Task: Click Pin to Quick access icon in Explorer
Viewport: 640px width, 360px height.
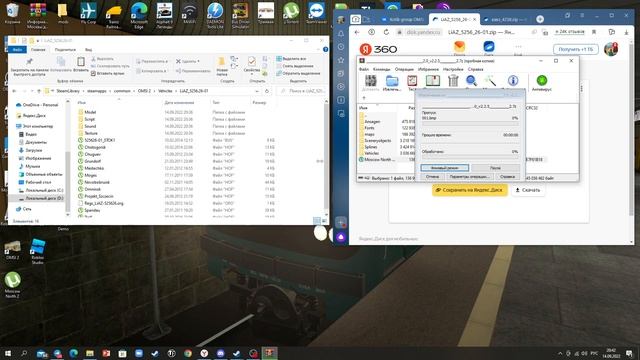Action: coord(29,62)
